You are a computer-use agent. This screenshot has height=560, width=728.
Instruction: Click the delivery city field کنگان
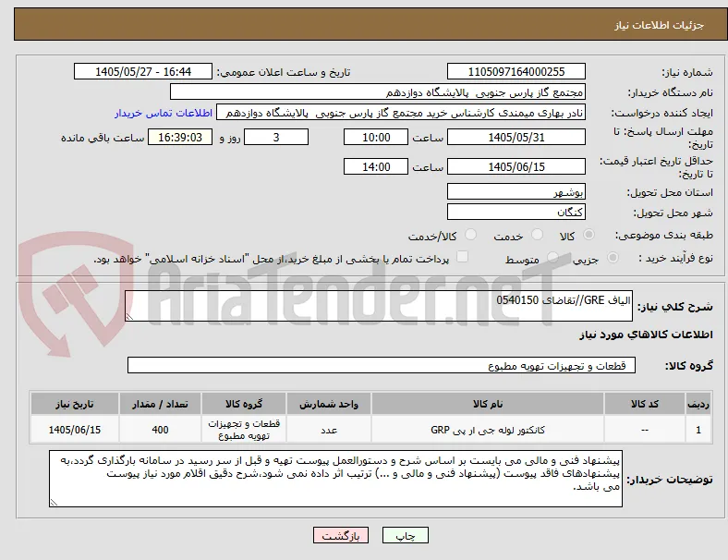click(x=516, y=213)
